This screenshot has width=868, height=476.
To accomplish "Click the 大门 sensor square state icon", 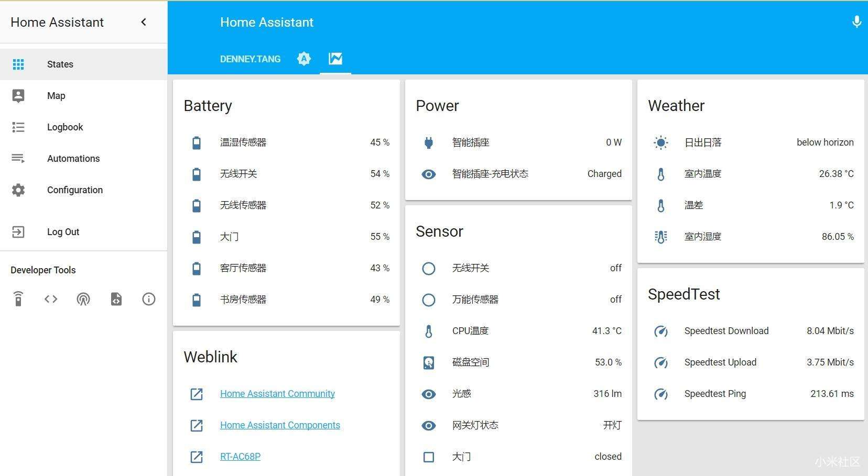I will pyautogui.click(x=429, y=457).
